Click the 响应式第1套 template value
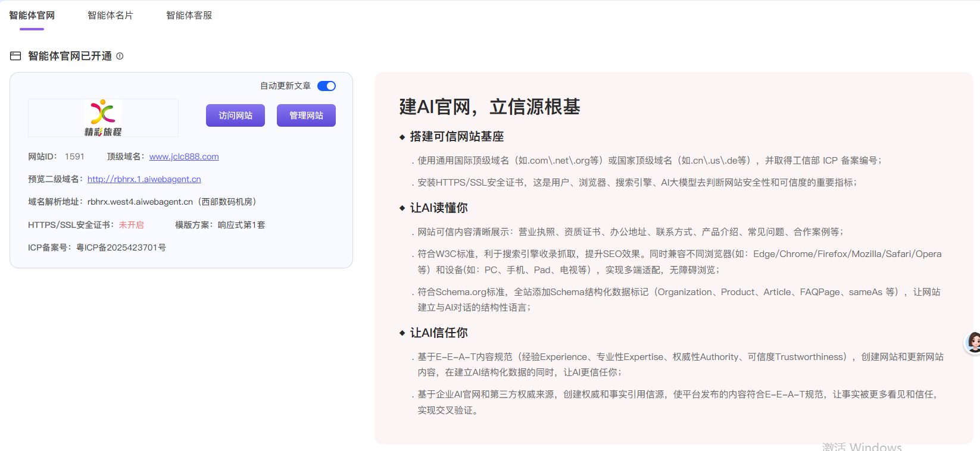The image size is (980, 451). tap(241, 225)
